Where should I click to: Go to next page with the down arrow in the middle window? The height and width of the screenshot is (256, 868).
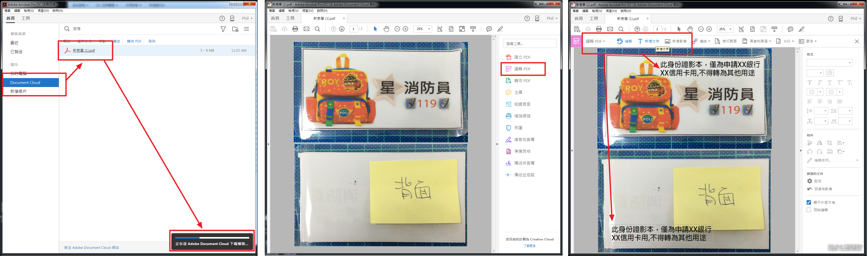tap(342, 29)
